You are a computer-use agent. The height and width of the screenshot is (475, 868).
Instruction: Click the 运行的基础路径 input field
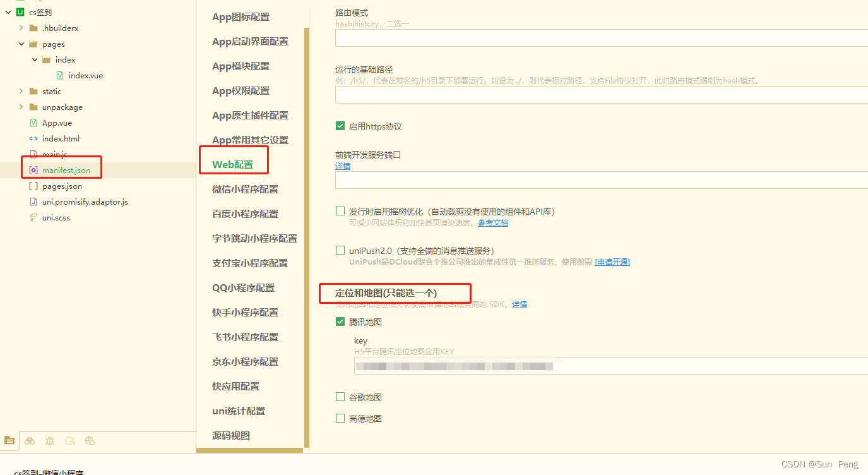click(602, 95)
